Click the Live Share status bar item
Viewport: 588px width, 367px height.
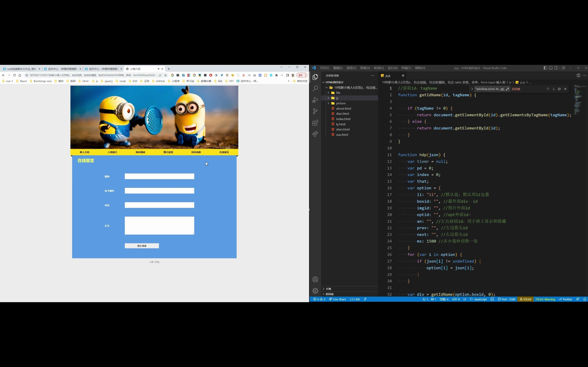337,299
